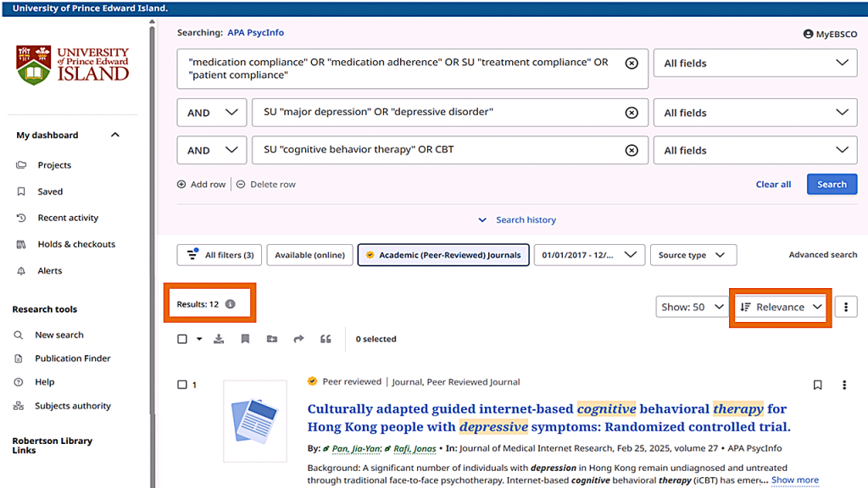Screen dimensions: 868x488
Task: Toggle the Academic (Peer-Reviewed) Journals filter
Action: 444,255
